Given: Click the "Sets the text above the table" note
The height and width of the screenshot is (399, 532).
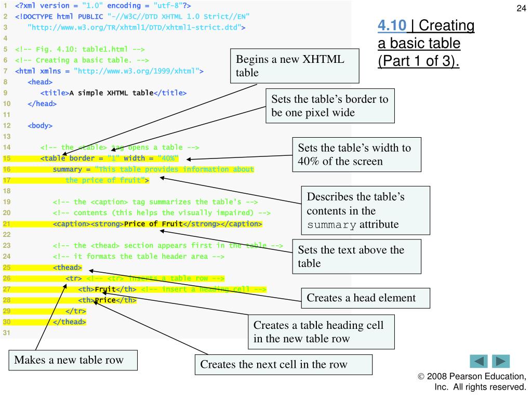Looking at the screenshot, I should pos(356,257).
